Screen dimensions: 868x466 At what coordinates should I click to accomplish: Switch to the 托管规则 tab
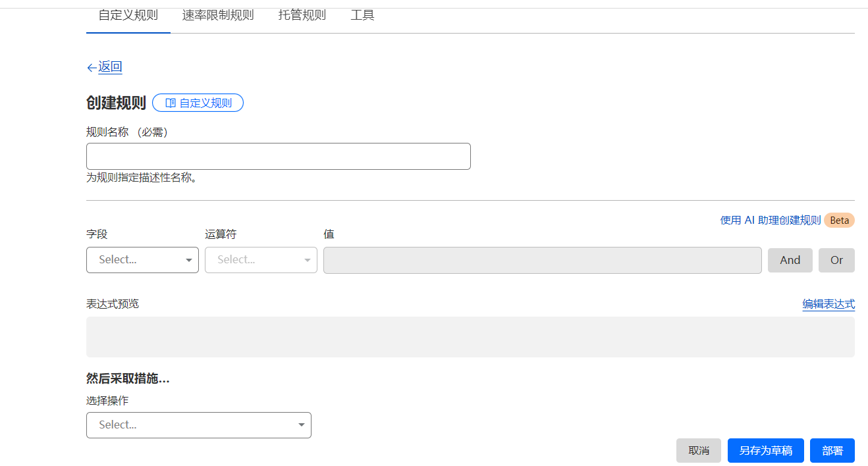[302, 15]
